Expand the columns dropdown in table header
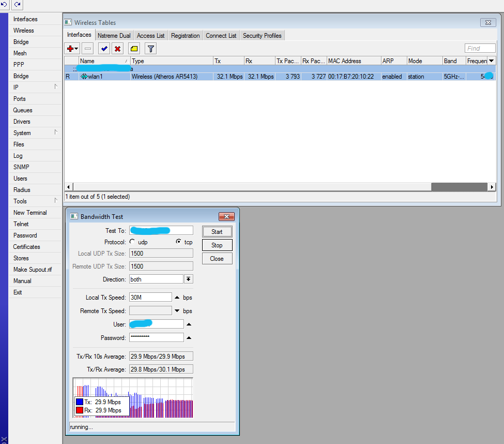The image size is (504, 444). click(x=491, y=61)
